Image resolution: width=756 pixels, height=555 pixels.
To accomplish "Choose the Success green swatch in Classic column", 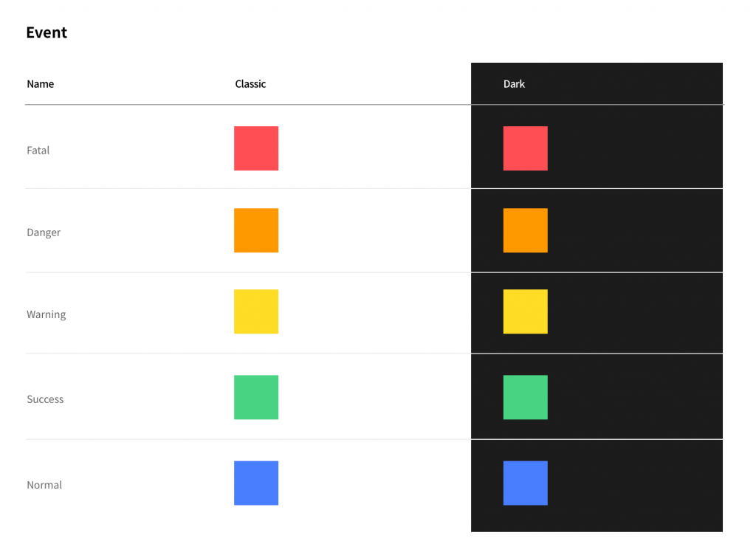I will point(256,398).
